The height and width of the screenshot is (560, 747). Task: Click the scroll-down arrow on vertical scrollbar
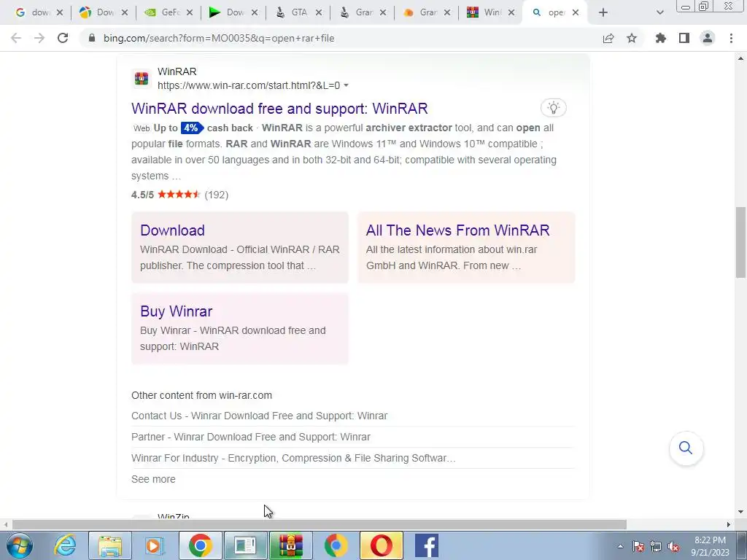740,512
